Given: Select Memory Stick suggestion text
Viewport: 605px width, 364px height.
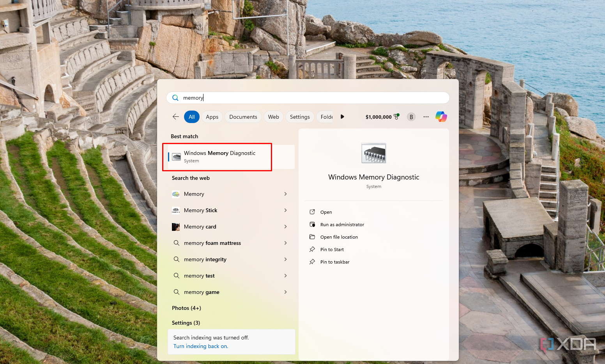Looking at the screenshot, I should pos(200,210).
